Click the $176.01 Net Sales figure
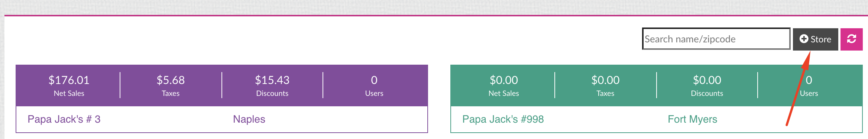The image size is (868, 139). point(69,80)
